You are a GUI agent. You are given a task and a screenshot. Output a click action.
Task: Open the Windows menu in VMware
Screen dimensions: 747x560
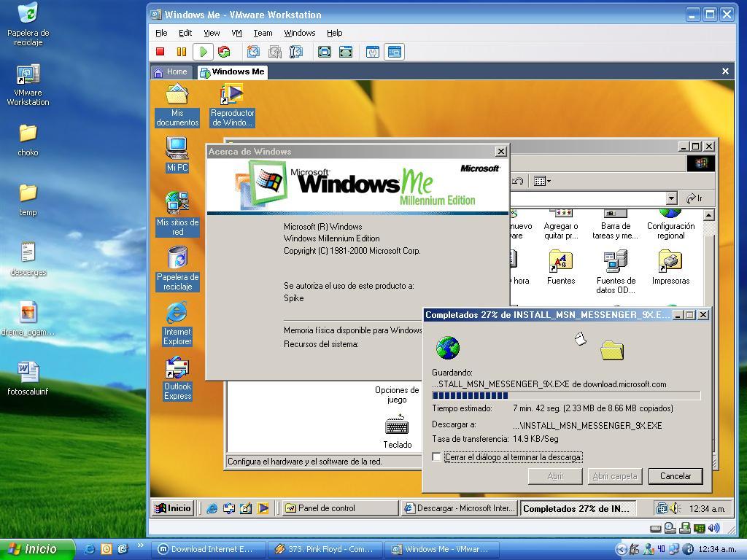point(300,33)
